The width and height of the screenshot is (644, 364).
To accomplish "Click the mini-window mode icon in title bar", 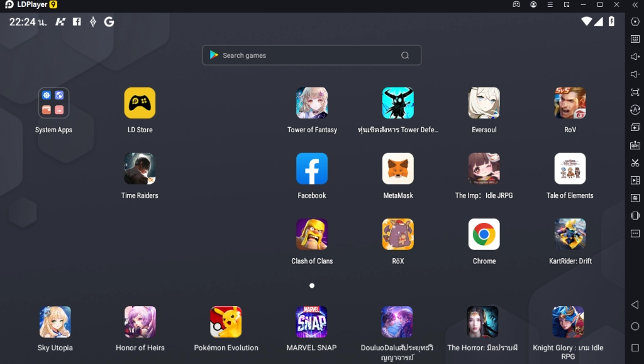I will point(567,4).
